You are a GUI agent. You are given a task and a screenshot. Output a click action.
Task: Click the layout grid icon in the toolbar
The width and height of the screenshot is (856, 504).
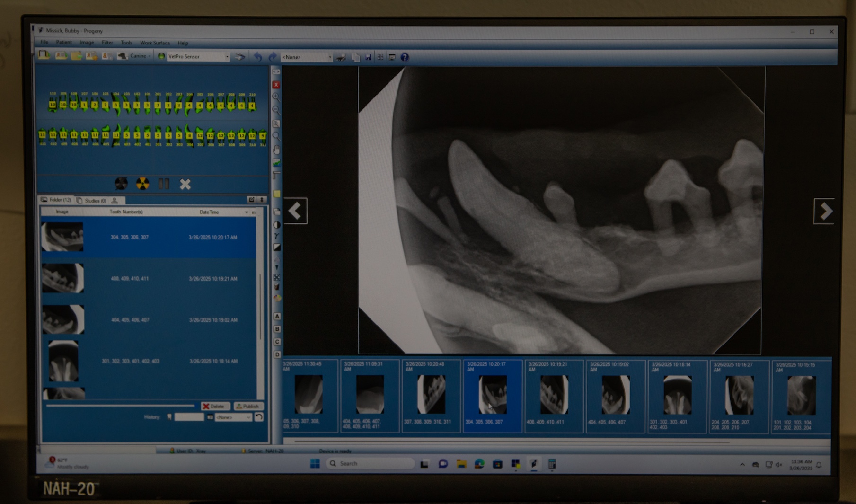[380, 57]
